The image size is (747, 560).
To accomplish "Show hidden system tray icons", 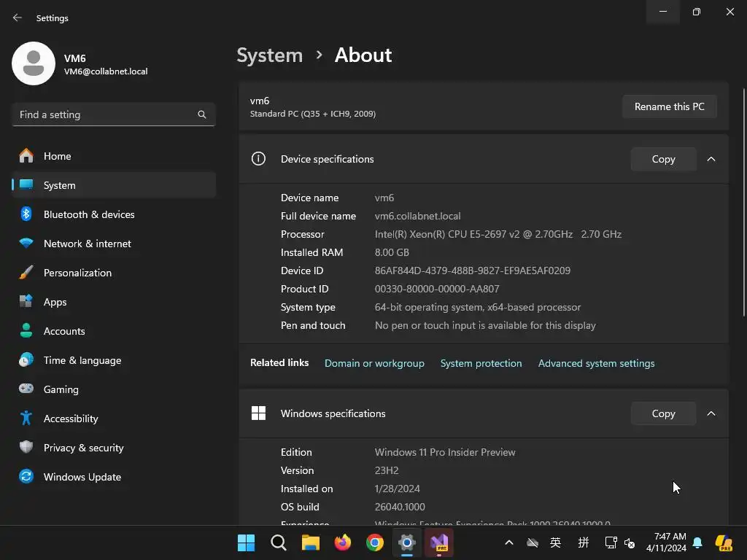I will pos(508,542).
